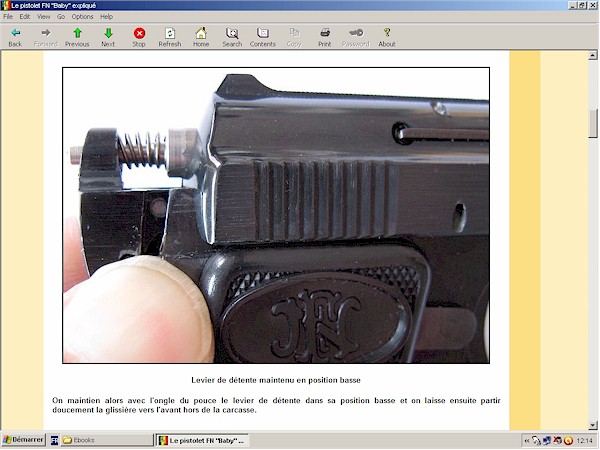Click the quick launch icon beside Démarrer
Screen dimensions: 600x450
[x=54, y=440]
